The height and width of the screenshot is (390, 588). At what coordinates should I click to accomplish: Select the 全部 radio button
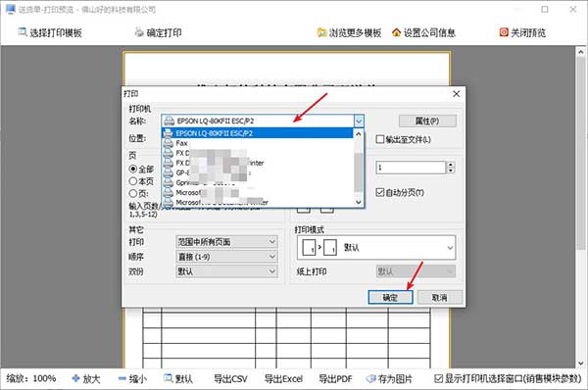coord(132,170)
